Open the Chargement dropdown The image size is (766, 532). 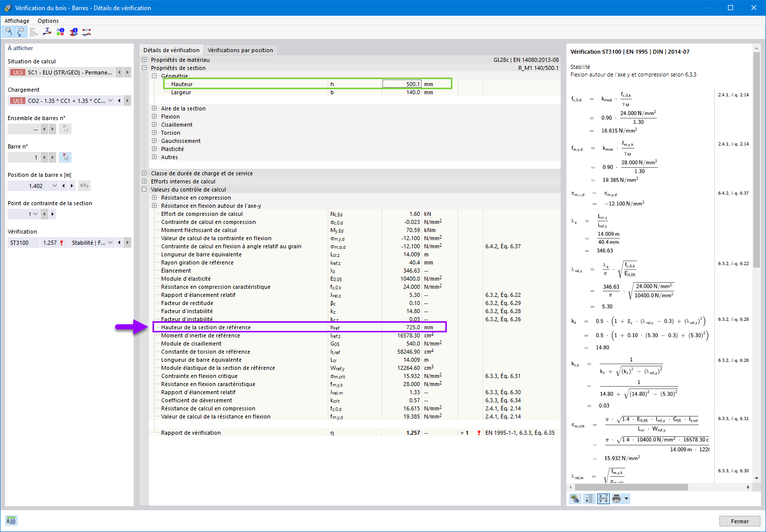[110, 101]
